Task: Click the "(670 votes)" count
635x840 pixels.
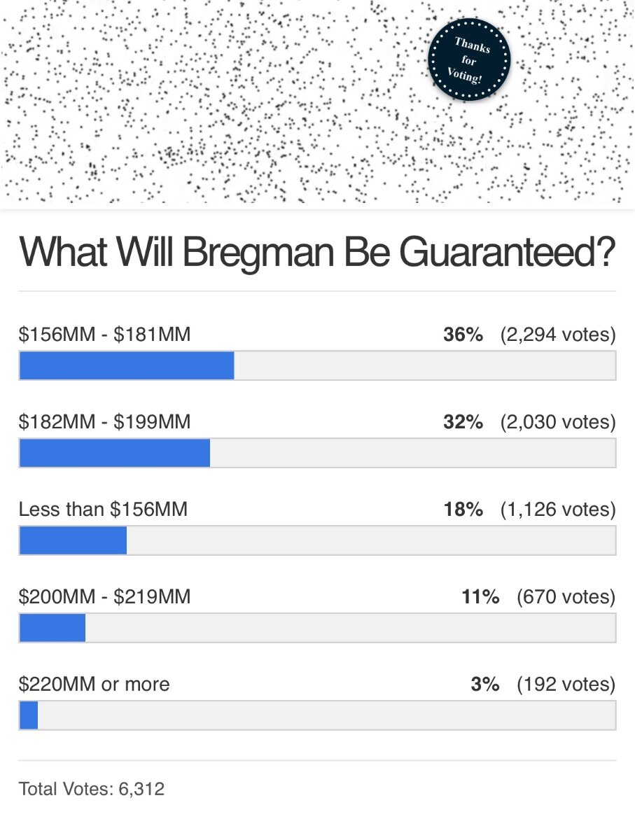Action: (x=566, y=596)
